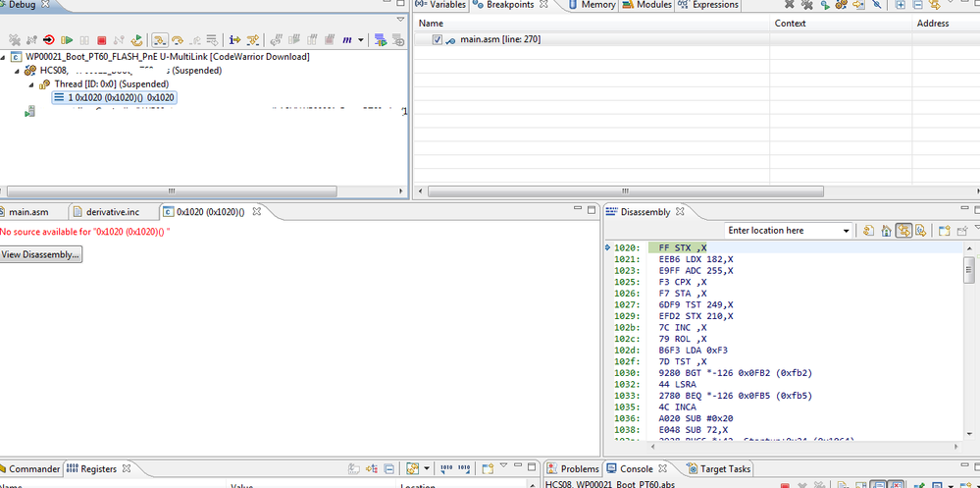Click the multicore 'm' group icon

coord(347,40)
